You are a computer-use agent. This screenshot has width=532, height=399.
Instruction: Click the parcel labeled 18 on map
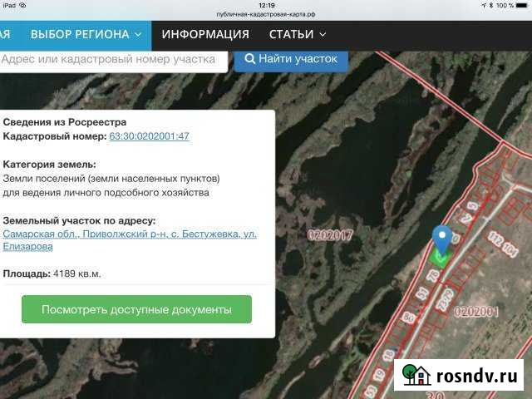[x=388, y=356]
